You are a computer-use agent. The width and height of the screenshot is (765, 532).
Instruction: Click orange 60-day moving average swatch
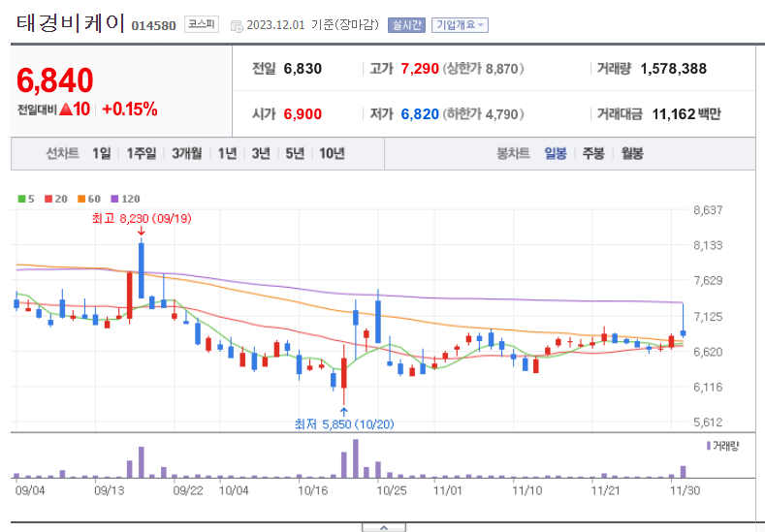81,199
